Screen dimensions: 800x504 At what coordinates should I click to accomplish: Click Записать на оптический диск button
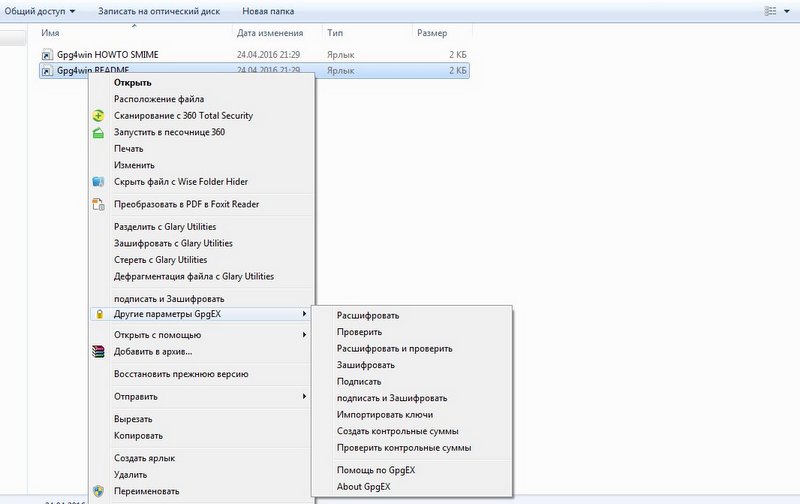pyautogui.click(x=159, y=11)
